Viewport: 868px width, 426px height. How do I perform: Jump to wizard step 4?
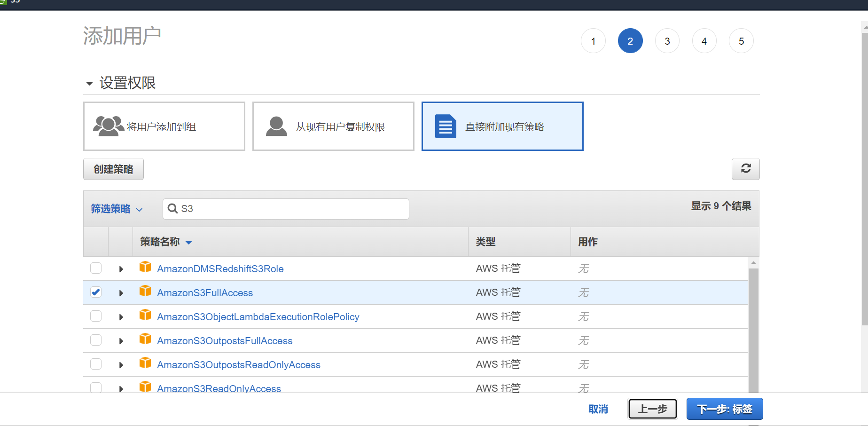click(704, 41)
